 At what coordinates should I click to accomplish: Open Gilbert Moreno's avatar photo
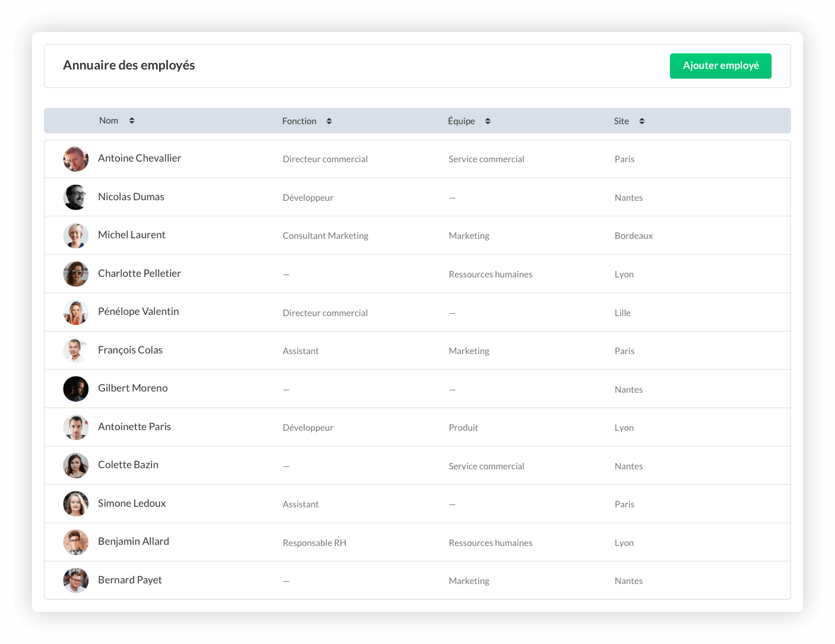pos(76,389)
